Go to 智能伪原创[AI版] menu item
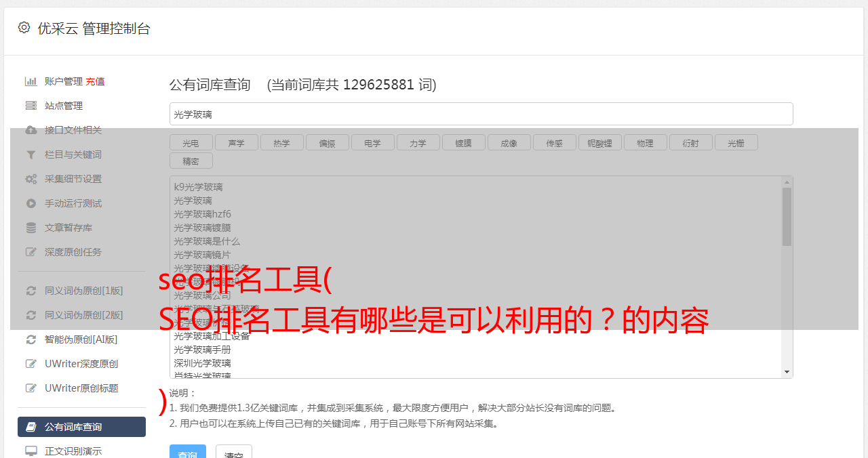 click(81, 339)
